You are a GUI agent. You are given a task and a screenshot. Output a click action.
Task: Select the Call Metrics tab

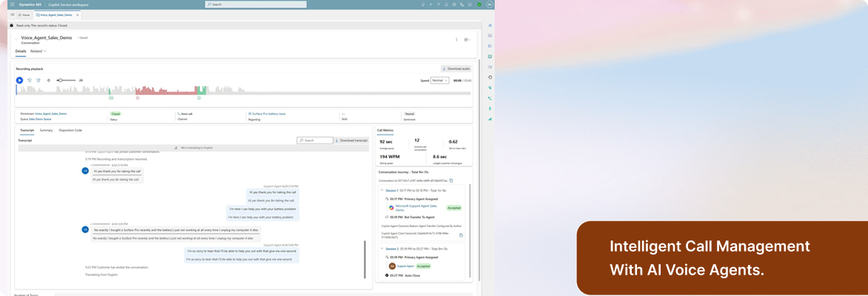(x=385, y=130)
